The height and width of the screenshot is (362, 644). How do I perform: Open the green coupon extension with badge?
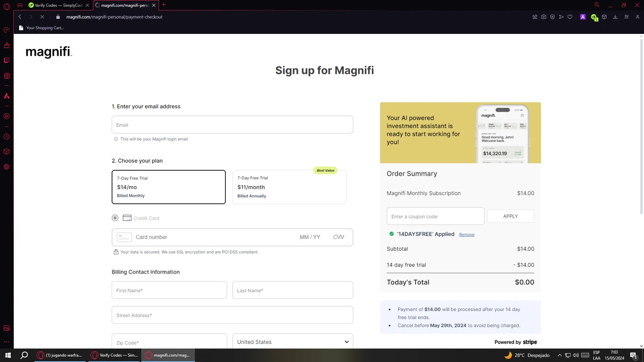coord(594,17)
